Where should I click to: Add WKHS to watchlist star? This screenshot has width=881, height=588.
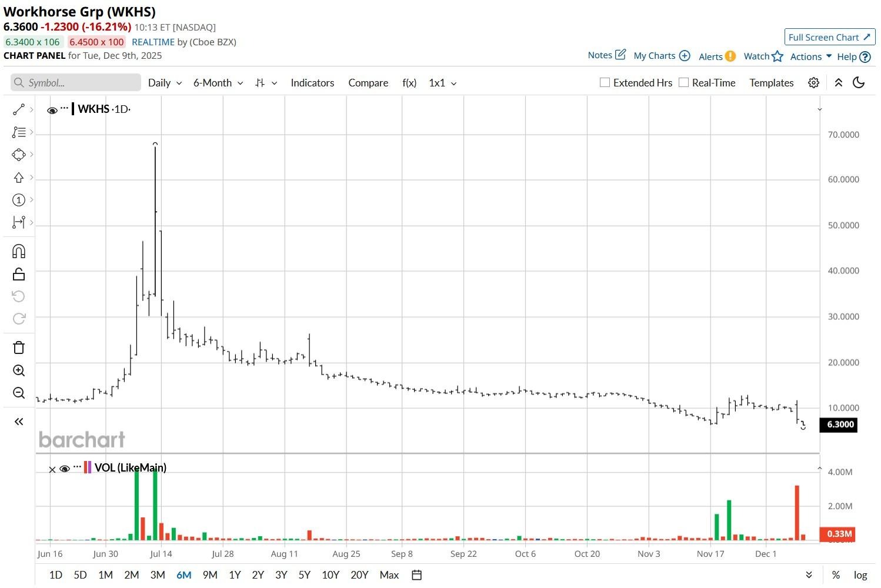(777, 56)
